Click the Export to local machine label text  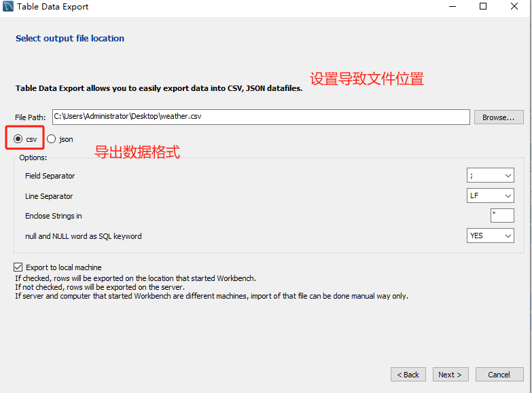coord(64,267)
